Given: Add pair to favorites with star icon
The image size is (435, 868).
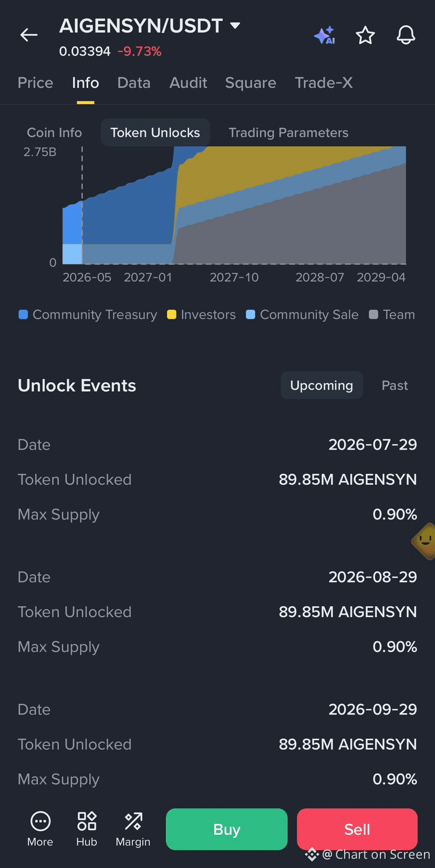Looking at the screenshot, I should click(365, 35).
